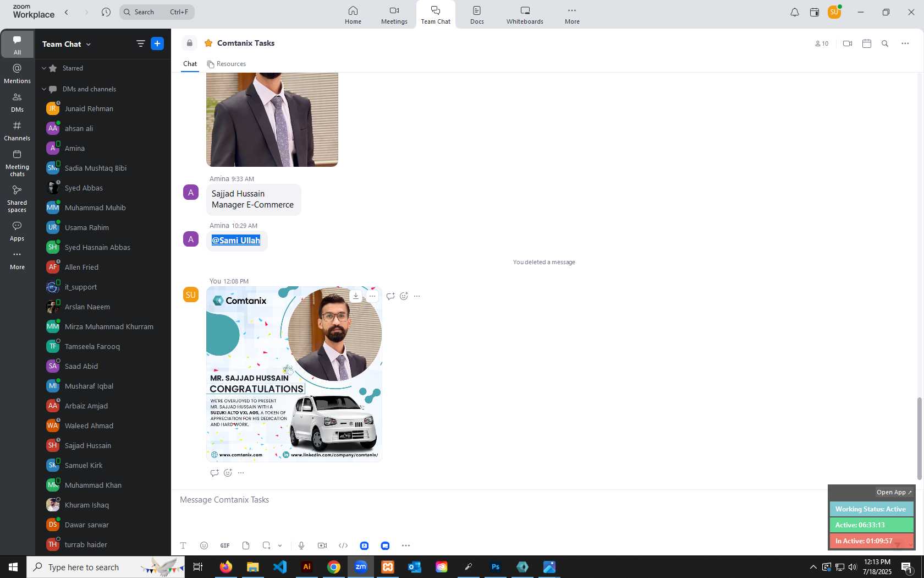Click the filter chats icon
The height and width of the screenshot is (578, 924).
click(x=140, y=44)
